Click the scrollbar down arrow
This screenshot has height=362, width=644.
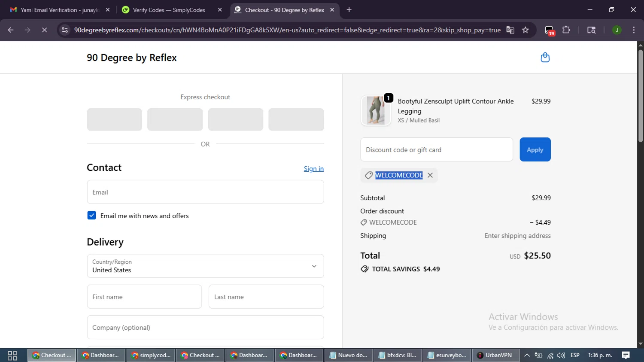[640, 344]
